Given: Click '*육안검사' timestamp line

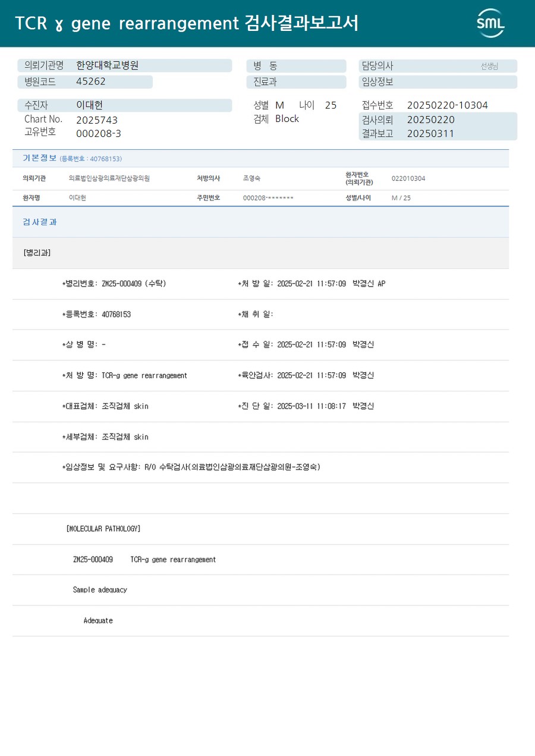Looking at the screenshot, I should click(306, 375).
